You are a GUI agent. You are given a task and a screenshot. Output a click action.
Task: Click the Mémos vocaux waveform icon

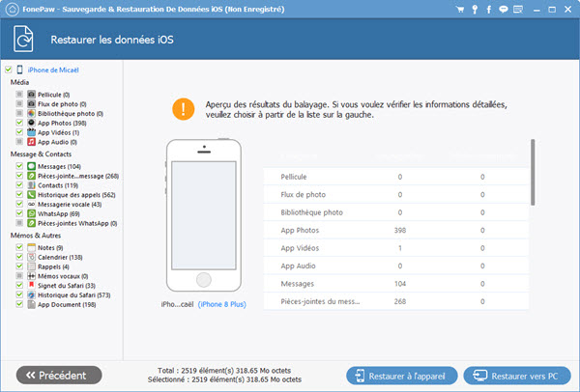click(x=32, y=276)
